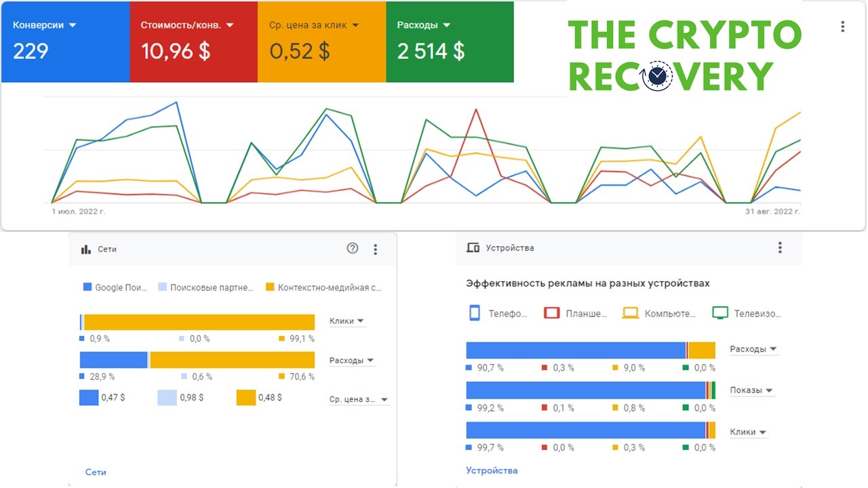Image resolution: width=868 pixels, height=488 pixels.
Task: Open the three-dot menu beside the Crypto Recovery logo
Action: pos(842,26)
